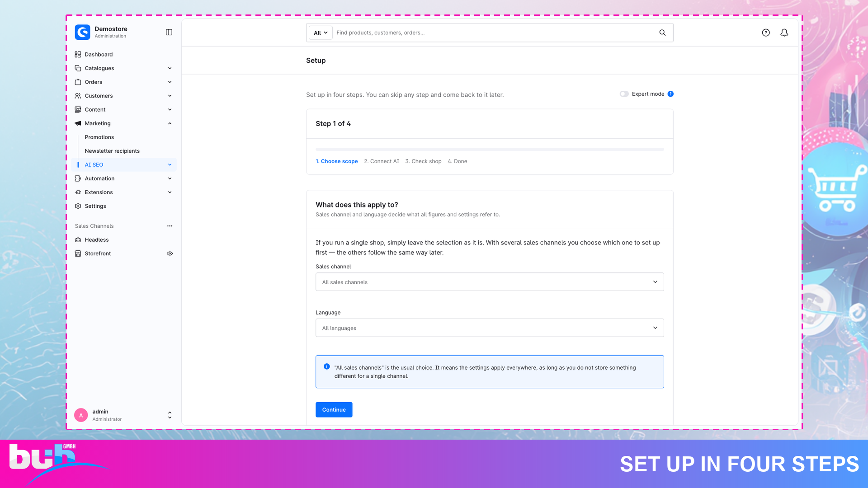
Task: Click the Orders bag icon
Action: point(78,82)
